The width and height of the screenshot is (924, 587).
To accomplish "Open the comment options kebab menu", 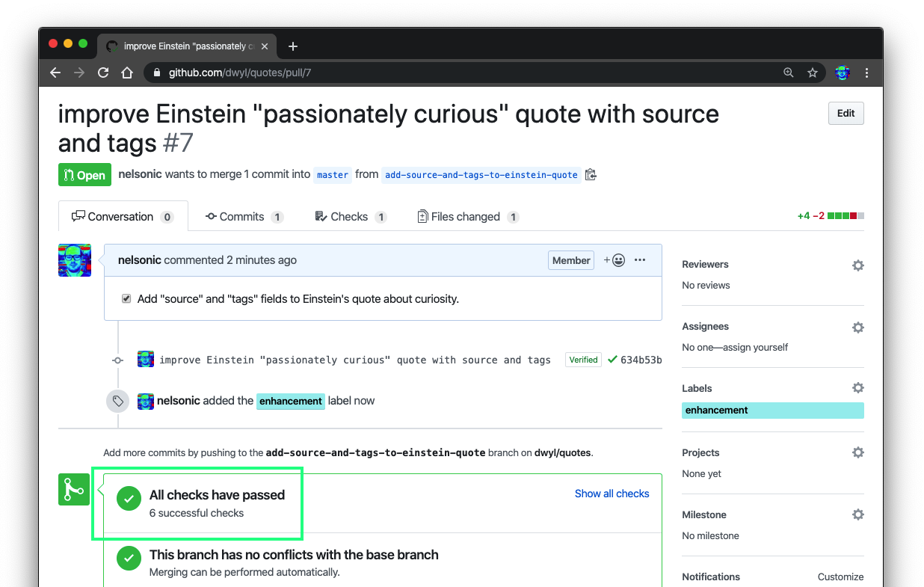I will tap(640, 259).
